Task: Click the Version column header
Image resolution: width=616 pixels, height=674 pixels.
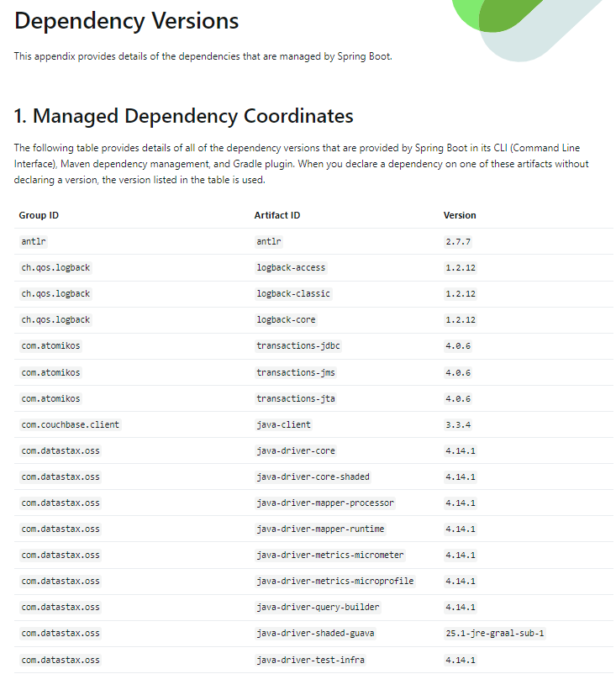Action: pos(460,215)
